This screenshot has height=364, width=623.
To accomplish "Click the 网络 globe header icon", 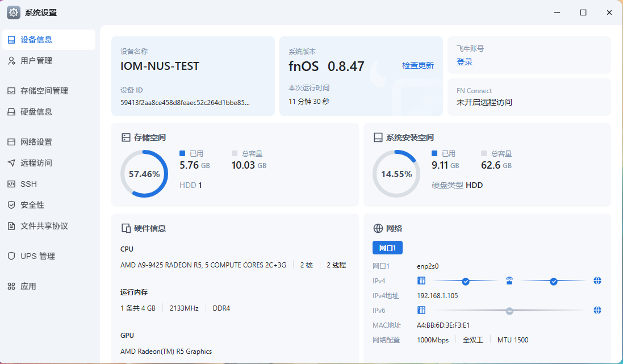I will click(x=378, y=228).
